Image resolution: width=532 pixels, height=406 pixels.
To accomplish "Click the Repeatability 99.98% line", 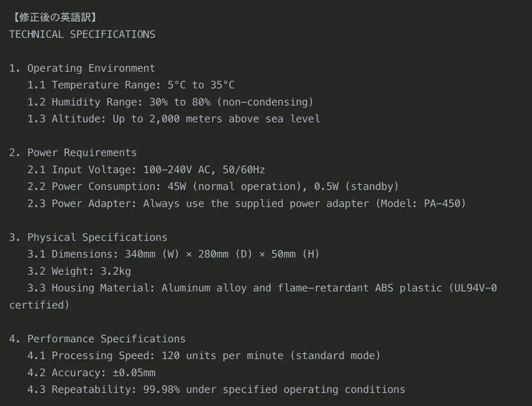I will [x=216, y=390].
